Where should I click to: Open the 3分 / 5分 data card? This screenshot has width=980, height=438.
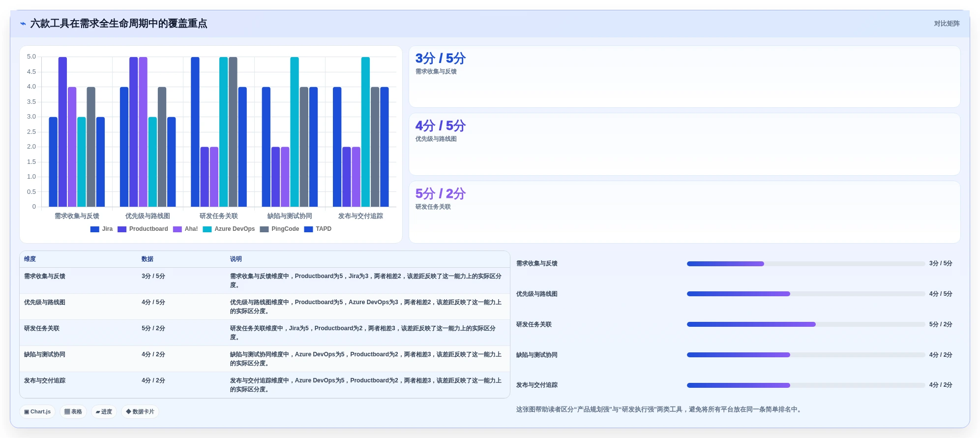tap(684, 77)
